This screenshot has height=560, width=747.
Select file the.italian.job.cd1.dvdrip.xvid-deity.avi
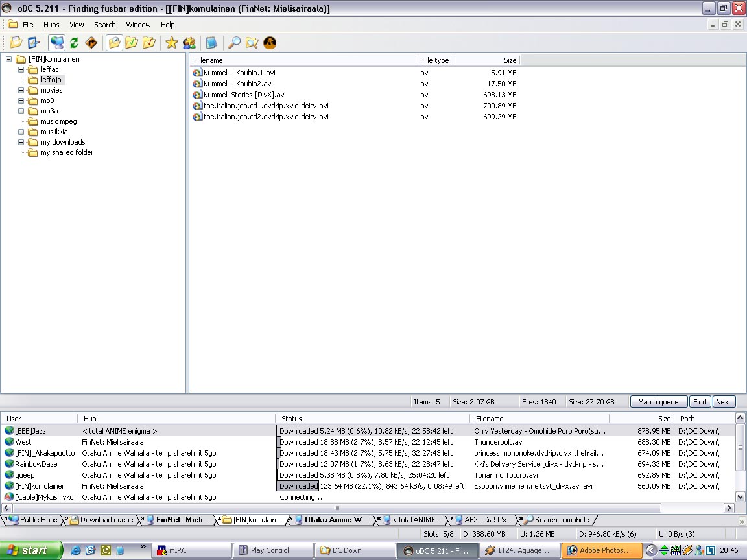(266, 106)
